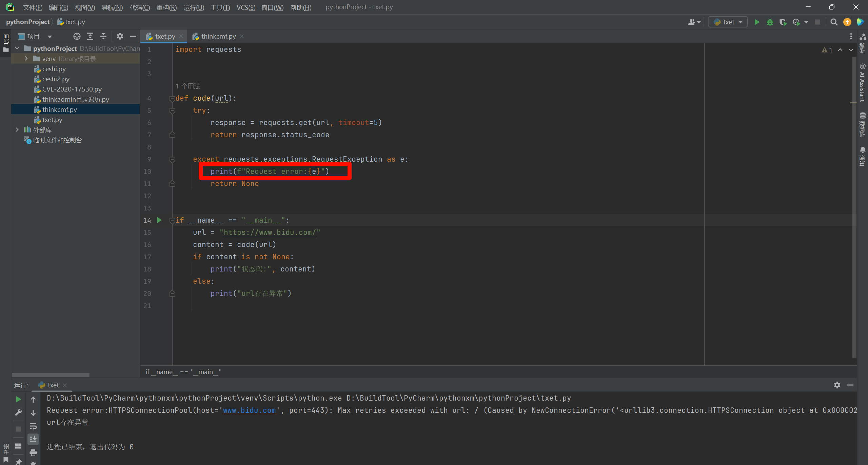
Task: Open dropdown arrow beside profile run icon
Action: tap(806, 22)
